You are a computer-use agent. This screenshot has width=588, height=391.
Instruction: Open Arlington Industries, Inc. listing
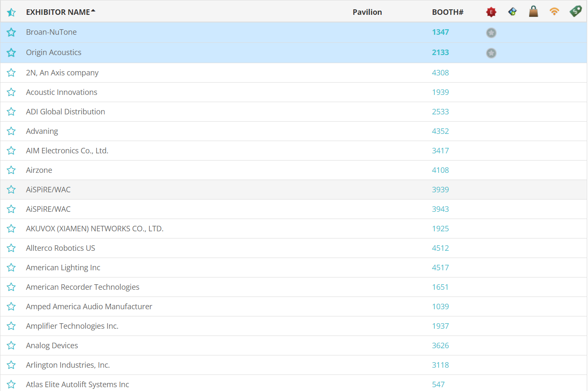point(68,365)
